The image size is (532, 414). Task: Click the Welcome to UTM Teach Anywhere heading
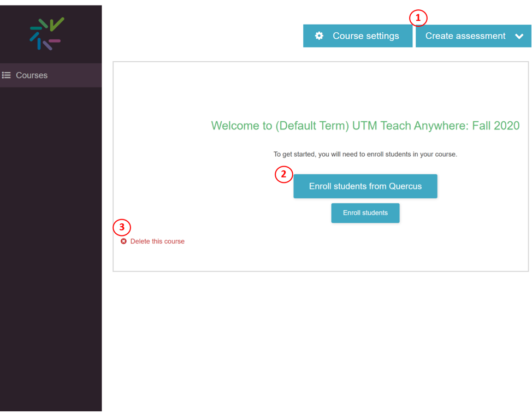pos(365,126)
